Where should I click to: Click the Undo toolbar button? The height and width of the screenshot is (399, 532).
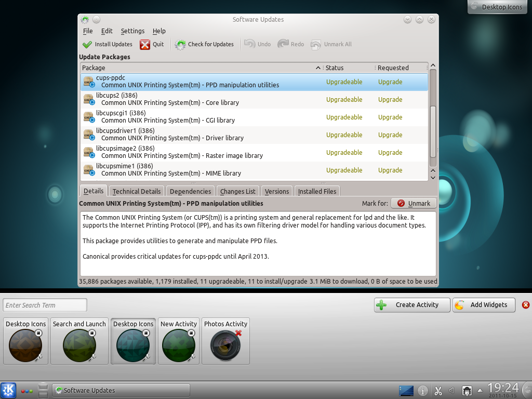click(x=258, y=44)
